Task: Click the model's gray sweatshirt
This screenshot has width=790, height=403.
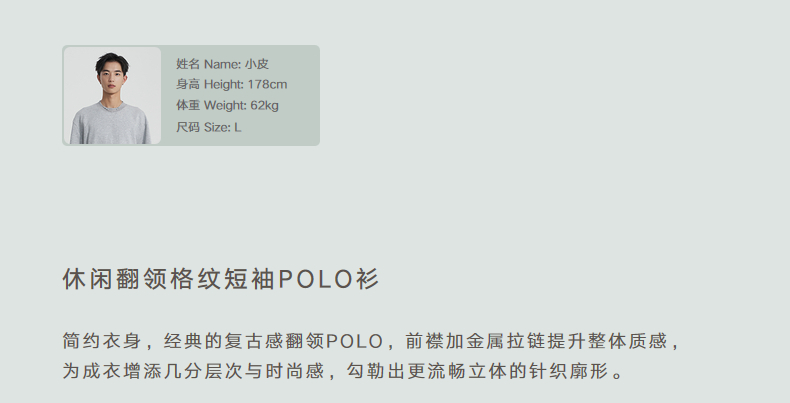Action: (111, 122)
